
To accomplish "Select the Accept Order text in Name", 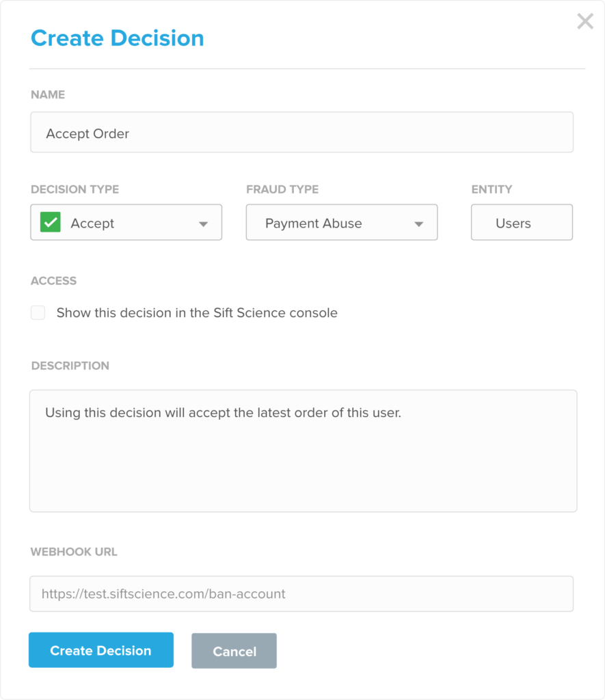I will (x=87, y=133).
